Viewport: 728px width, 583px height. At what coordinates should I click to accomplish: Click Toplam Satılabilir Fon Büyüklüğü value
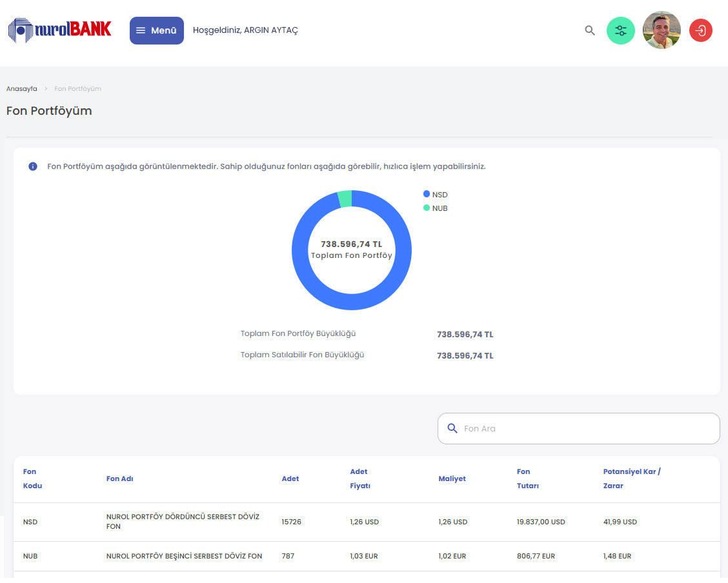(x=465, y=356)
